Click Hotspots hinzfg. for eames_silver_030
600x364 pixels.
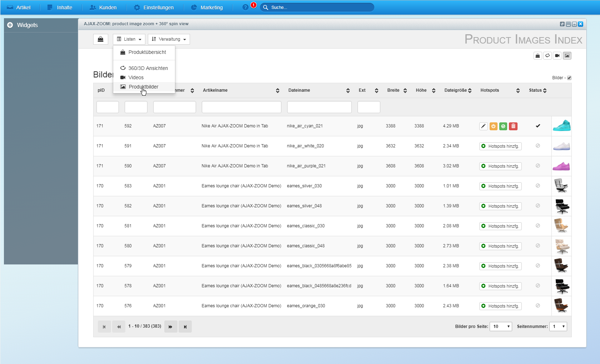pos(500,186)
